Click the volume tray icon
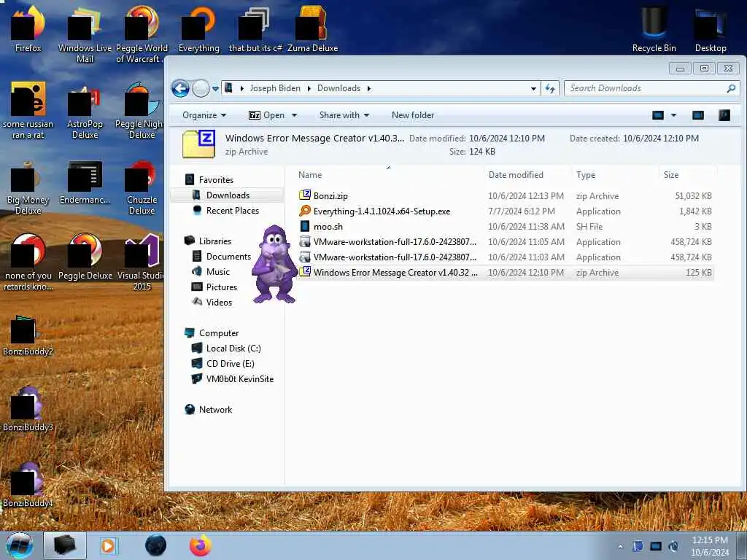Viewport: 747px width, 560px height. pos(673,546)
